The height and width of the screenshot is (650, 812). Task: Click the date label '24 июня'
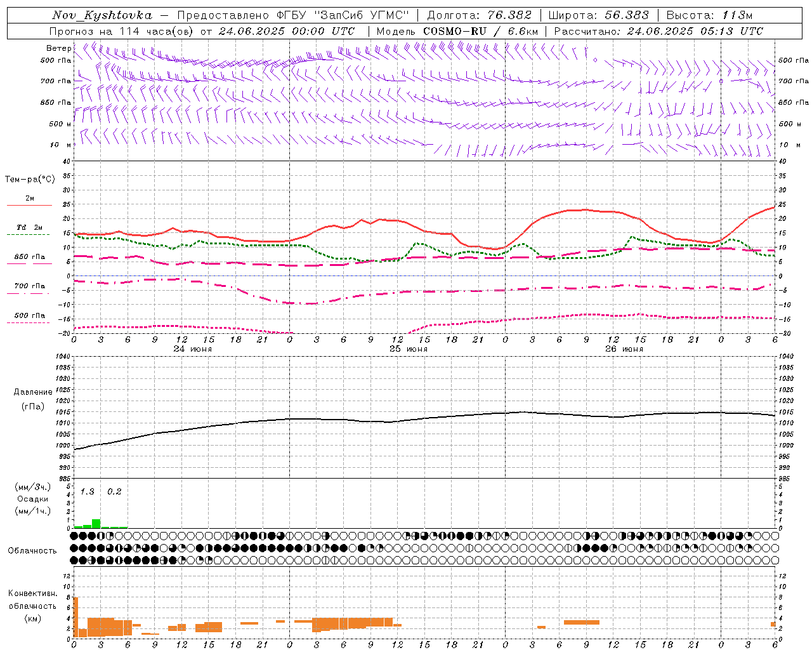point(193,349)
